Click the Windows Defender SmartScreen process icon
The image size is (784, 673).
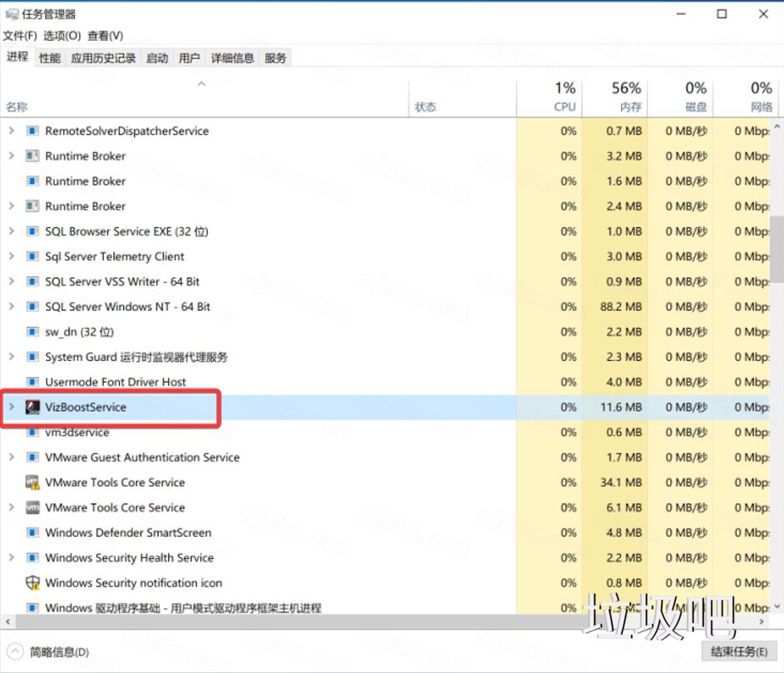[x=33, y=532]
